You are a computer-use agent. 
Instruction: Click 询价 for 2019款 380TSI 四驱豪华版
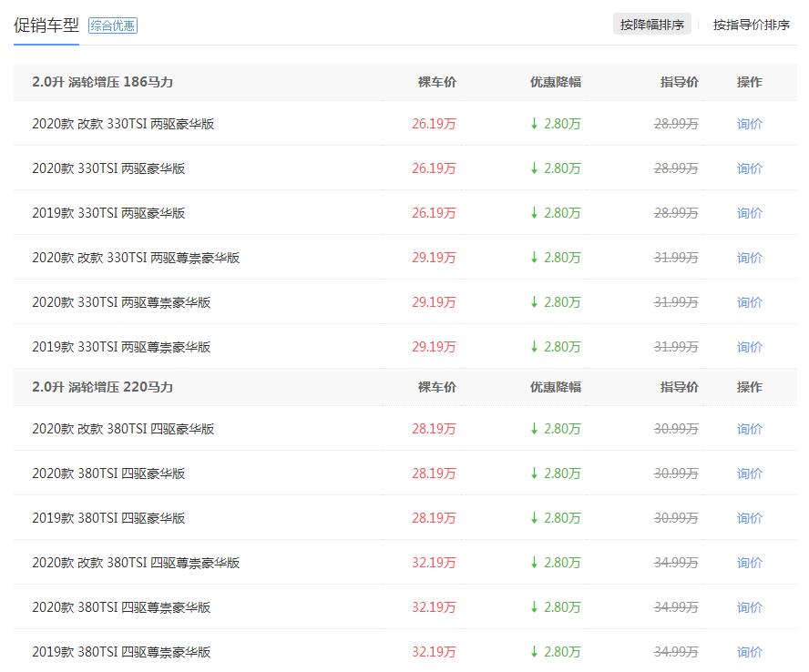pos(750,518)
